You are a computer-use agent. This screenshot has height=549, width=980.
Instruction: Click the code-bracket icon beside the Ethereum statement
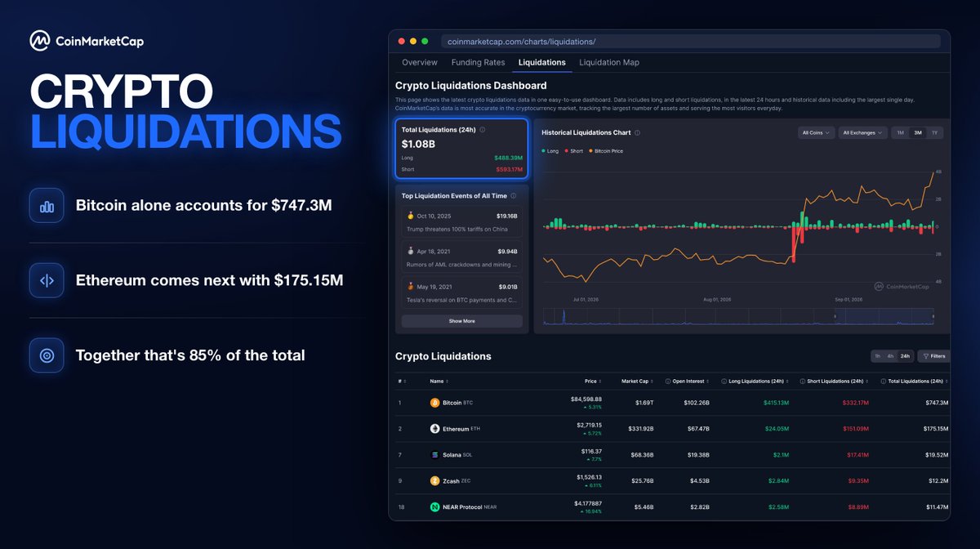pos(47,280)
